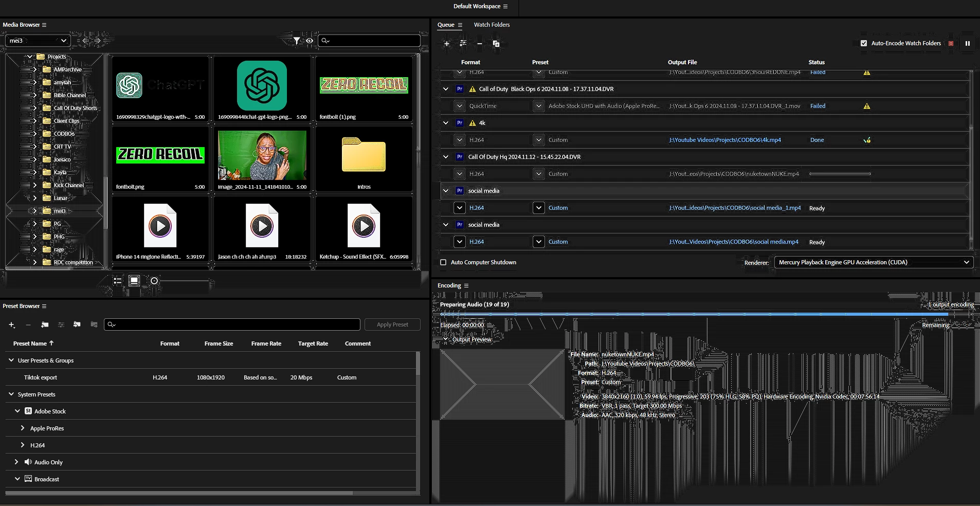The image size is (980, 506).
Task: Open the Encoding panel menu icon
Action: pyautogui.click(x=466, y=285)
